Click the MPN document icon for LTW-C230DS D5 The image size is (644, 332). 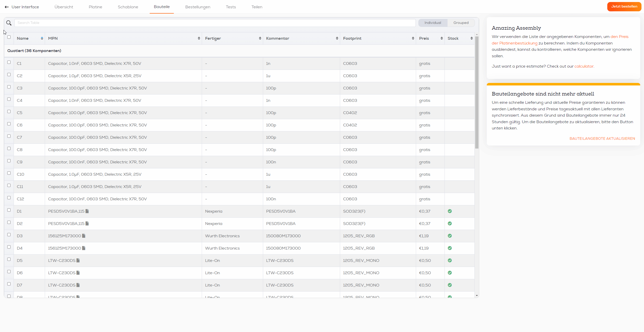coord(77,260)
